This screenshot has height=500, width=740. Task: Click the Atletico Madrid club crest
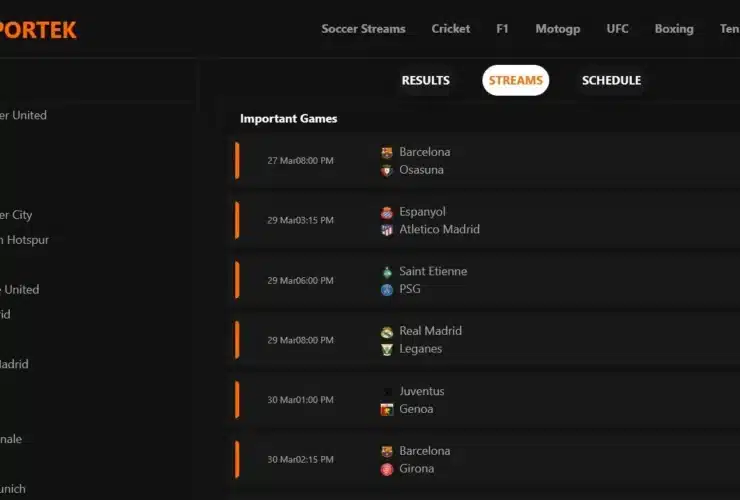(x=387, y=230)
